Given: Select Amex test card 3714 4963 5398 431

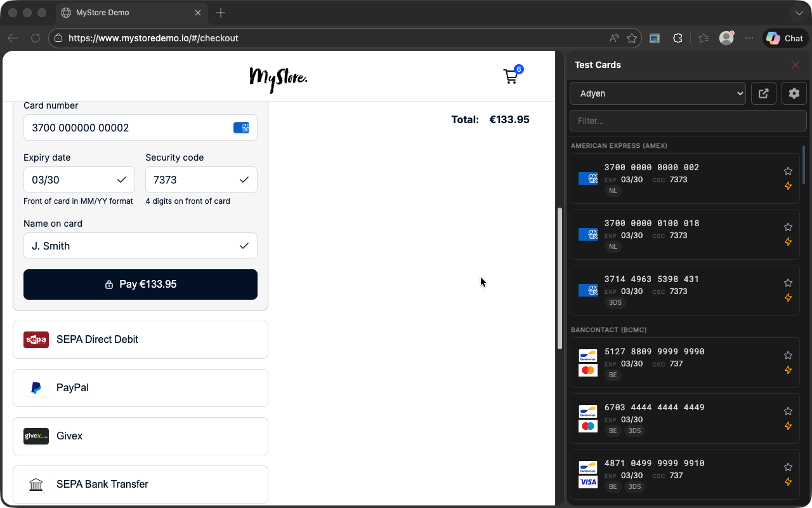Looking at the screenshot, I should [684, 290].
